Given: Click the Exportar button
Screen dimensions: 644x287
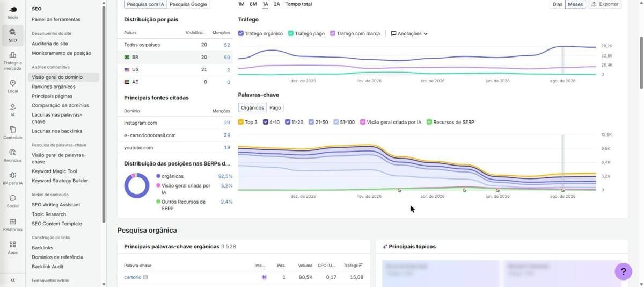Looking at the screenshot, I should [605, 4].
